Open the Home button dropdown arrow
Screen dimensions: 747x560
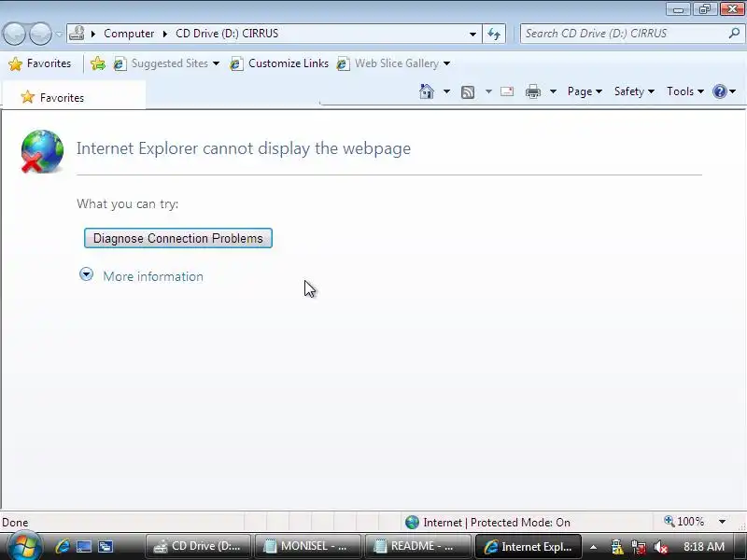point(446,91)
